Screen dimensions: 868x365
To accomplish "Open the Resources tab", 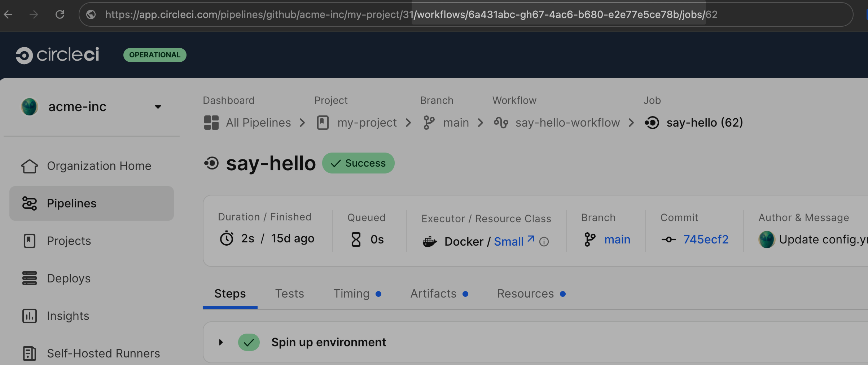I will (x=525, y=294).
